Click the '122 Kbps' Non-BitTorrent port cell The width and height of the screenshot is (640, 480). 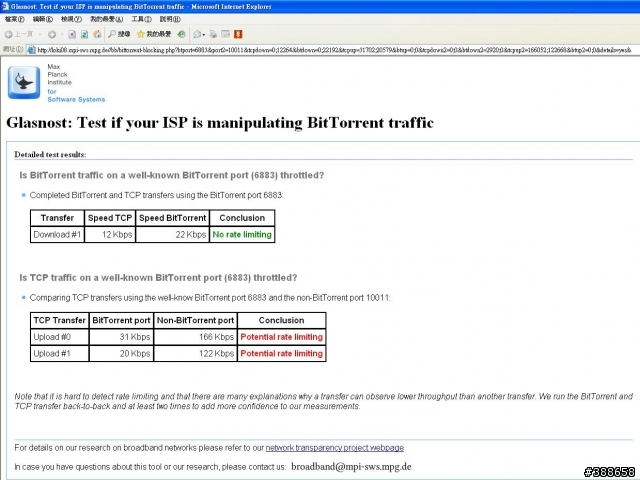point(196,354)
